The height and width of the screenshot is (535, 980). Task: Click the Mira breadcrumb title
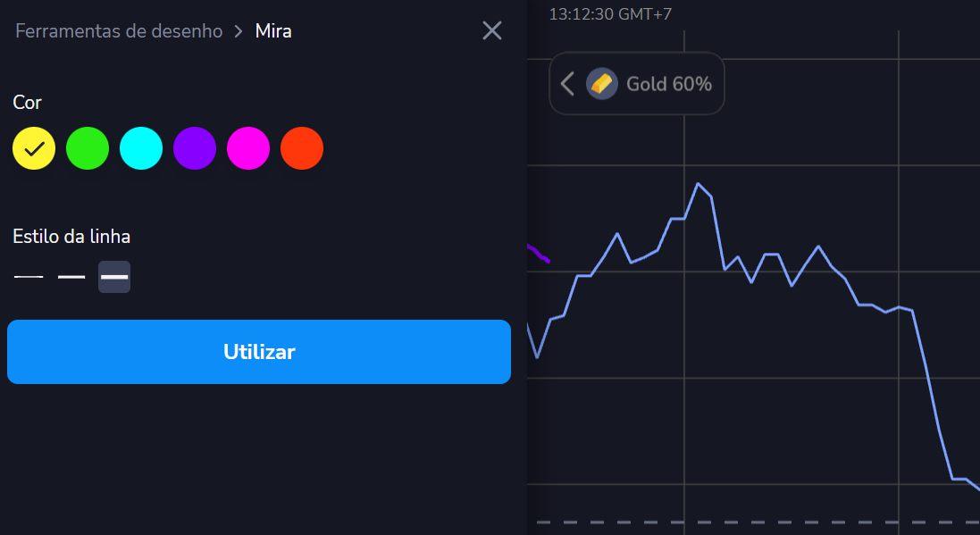pos(273,31)
